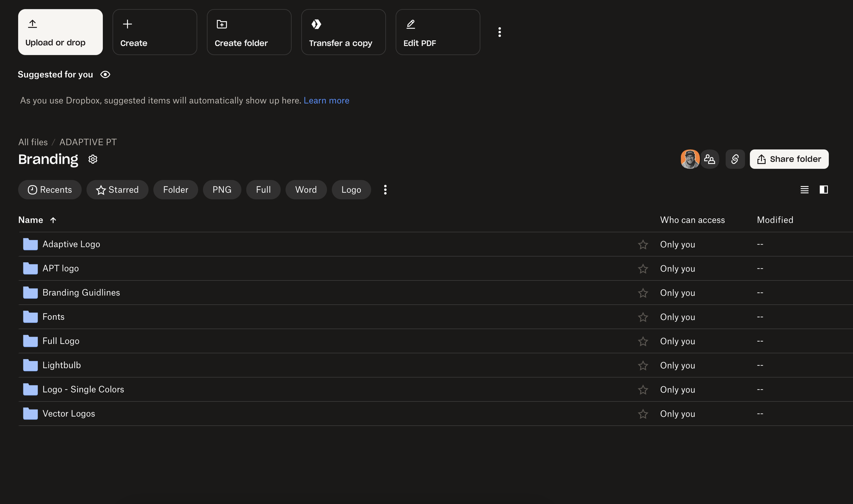Click Create folder
The height and width of the screenshot is (504, 853).
[249, 32]
